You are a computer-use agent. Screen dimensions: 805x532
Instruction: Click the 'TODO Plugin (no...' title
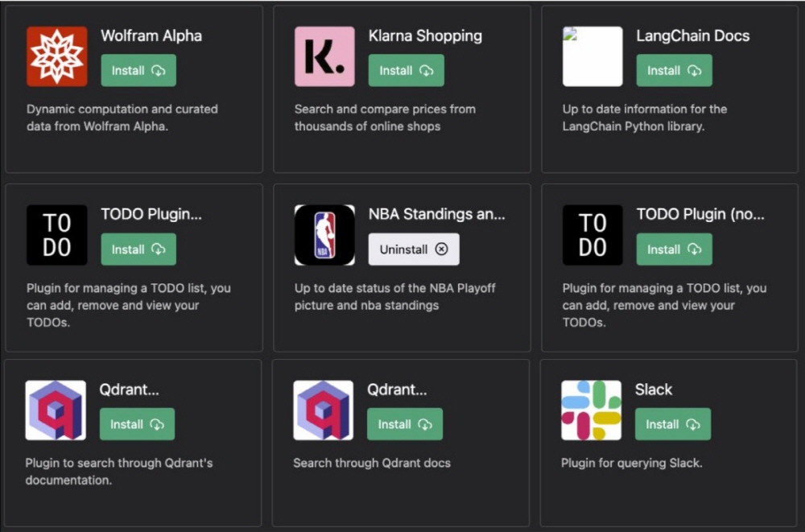click(701, 214)
